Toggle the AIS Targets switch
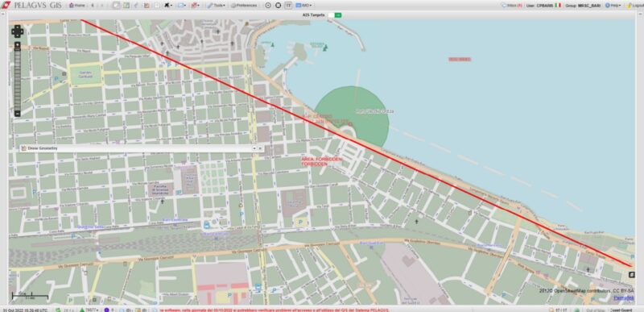This screenshot has width=644, height=312. coord(335,15)
